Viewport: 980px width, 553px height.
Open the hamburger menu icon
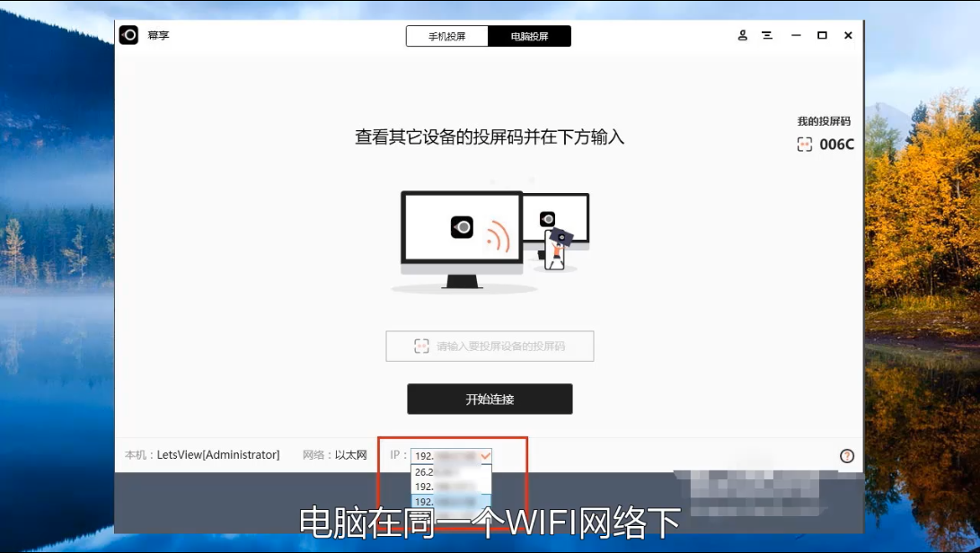(x=767, y=35)
